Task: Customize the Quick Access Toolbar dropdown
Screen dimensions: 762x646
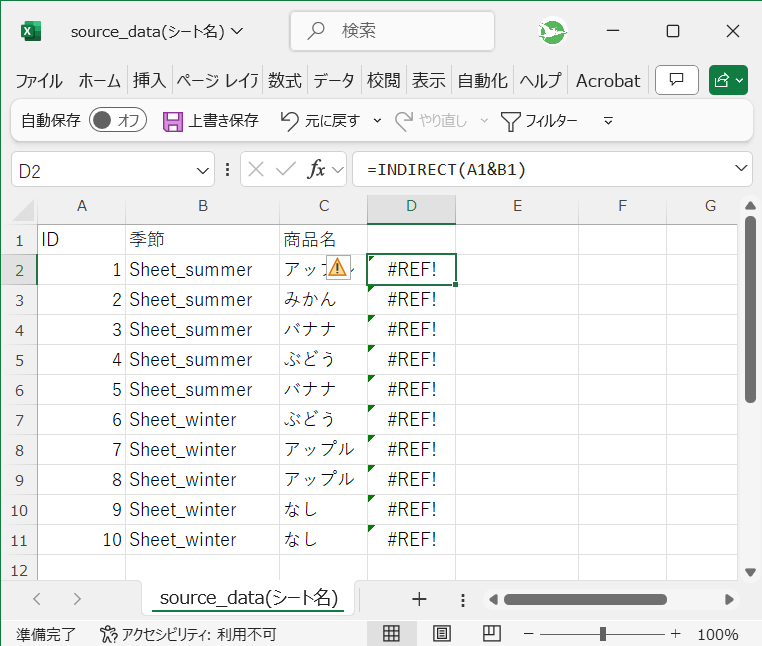Action: pos(608,121)
